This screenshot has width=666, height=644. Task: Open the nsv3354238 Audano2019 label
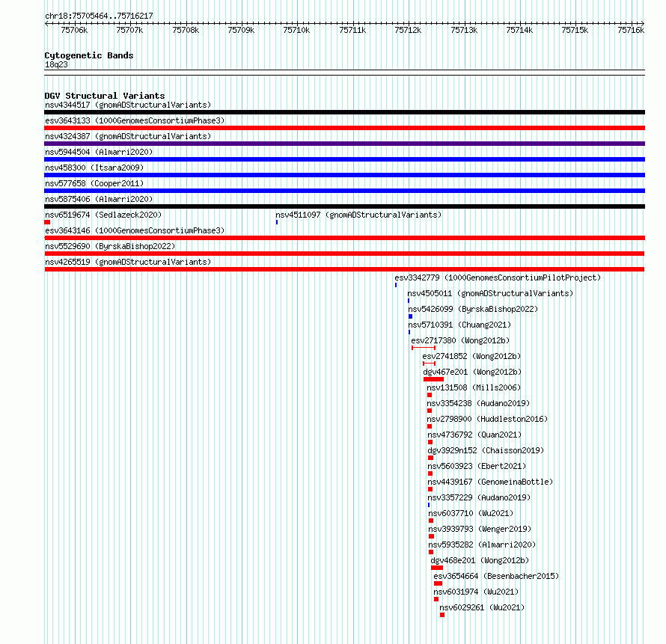point(478,403)
